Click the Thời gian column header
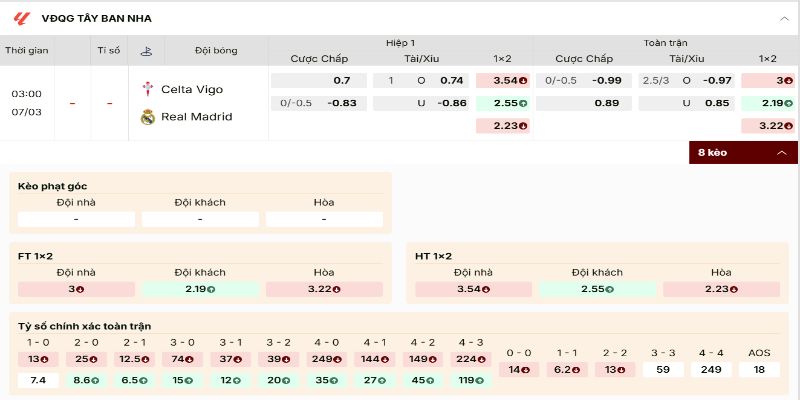 tap(27, 51)
